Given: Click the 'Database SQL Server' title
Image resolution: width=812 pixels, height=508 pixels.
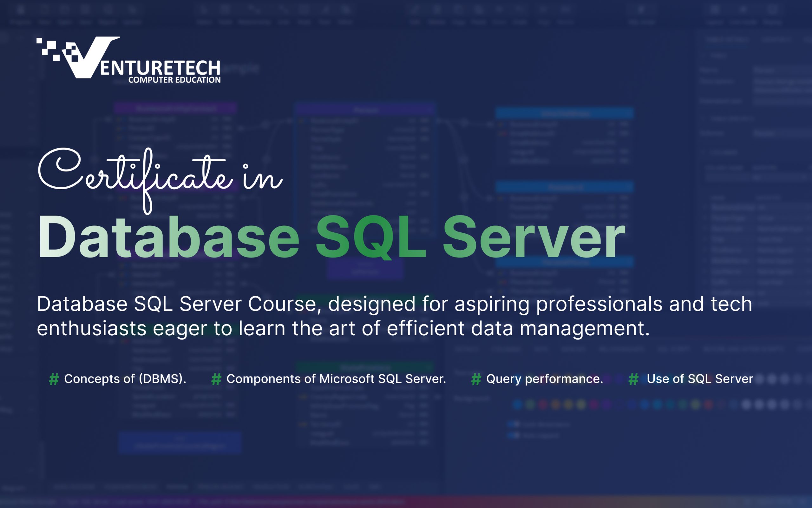Looking at the screenshot, I should pos(331,237).
